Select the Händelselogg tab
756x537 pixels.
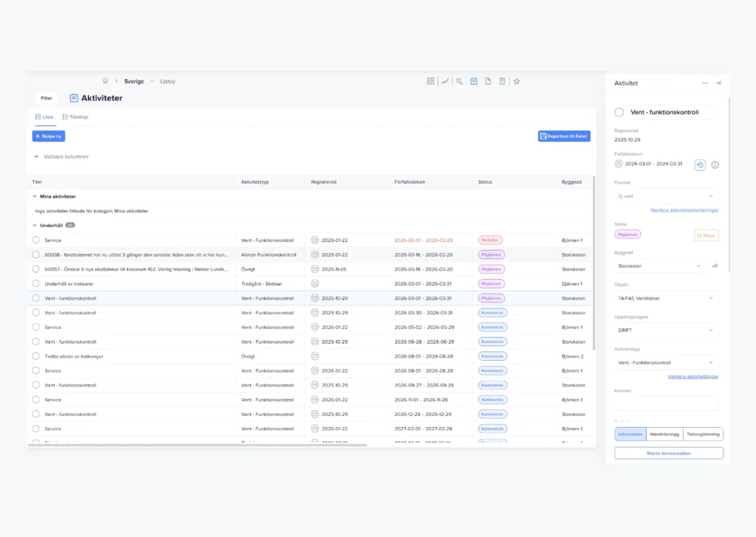(x=664, y=434)
